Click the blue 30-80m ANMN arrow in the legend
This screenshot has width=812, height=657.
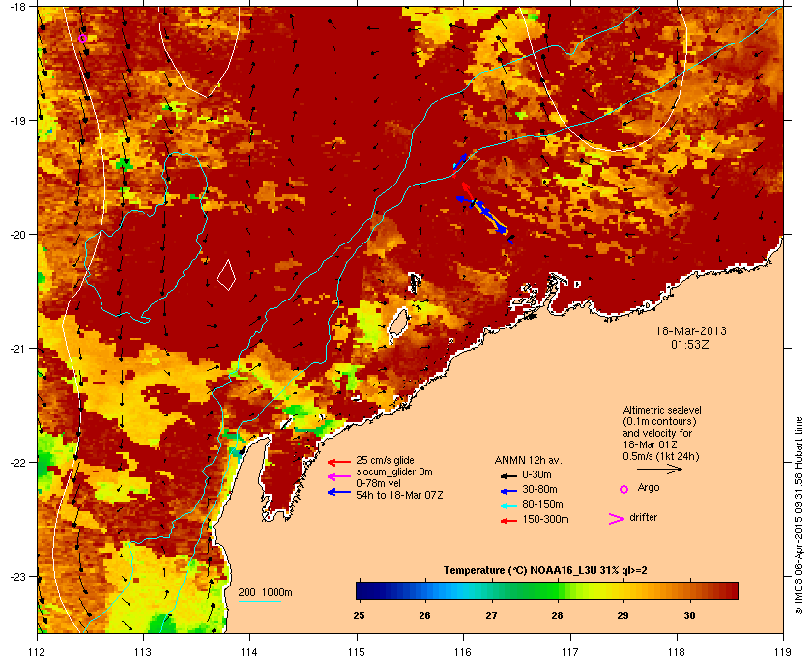509,490
